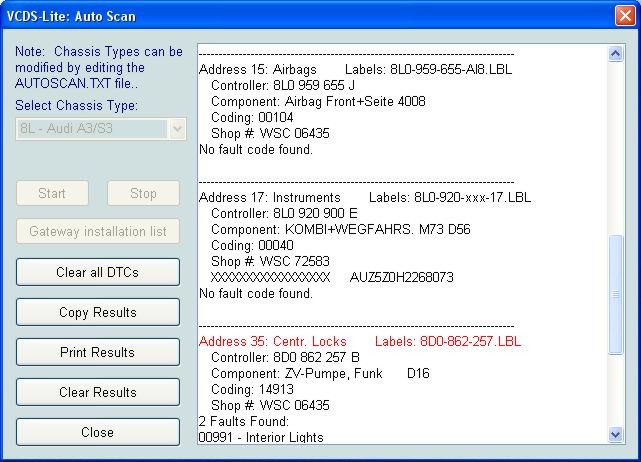This screenshot has width=641, height=462.
Task: Click 'Labels: 8L0-959-655-AI8.LBL' text
Action: click(428, 70)
